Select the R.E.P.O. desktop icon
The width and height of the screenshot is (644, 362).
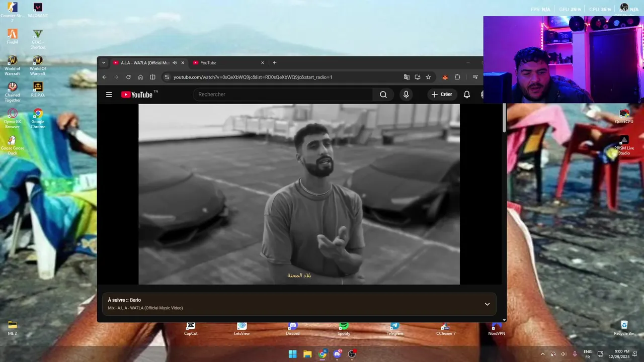click(38, 89)
